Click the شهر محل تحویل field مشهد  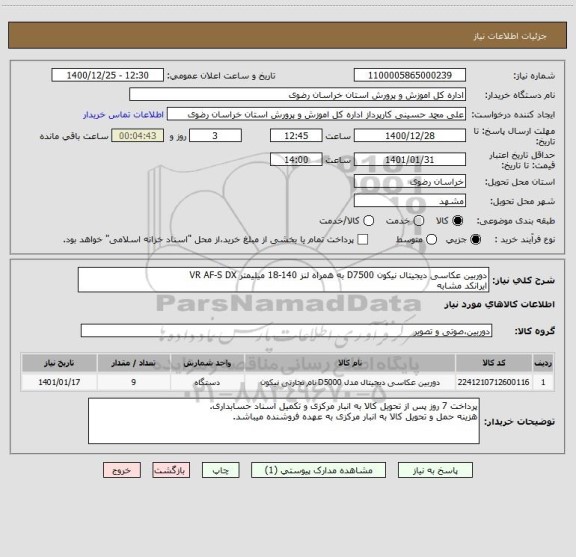point(410,201)
